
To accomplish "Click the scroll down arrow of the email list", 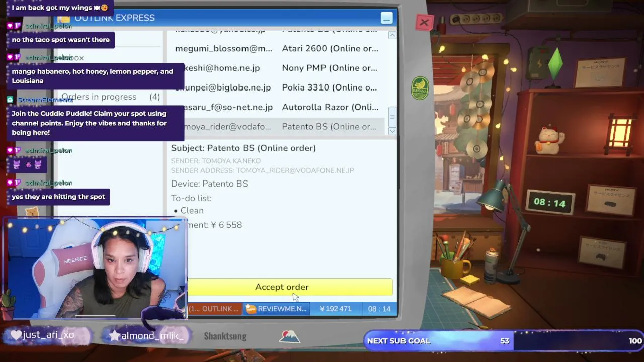I will 392,131.
